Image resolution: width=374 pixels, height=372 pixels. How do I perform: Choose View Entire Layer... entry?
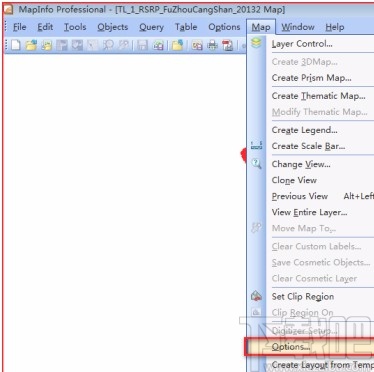pyautogui.click(x=309, y=212)
